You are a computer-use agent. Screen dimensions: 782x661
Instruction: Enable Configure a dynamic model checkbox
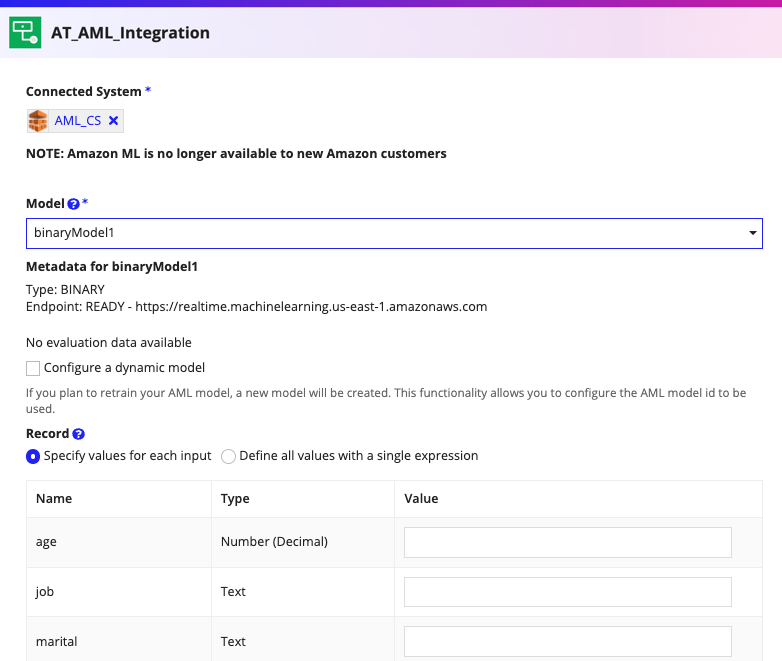pos(33,368)
